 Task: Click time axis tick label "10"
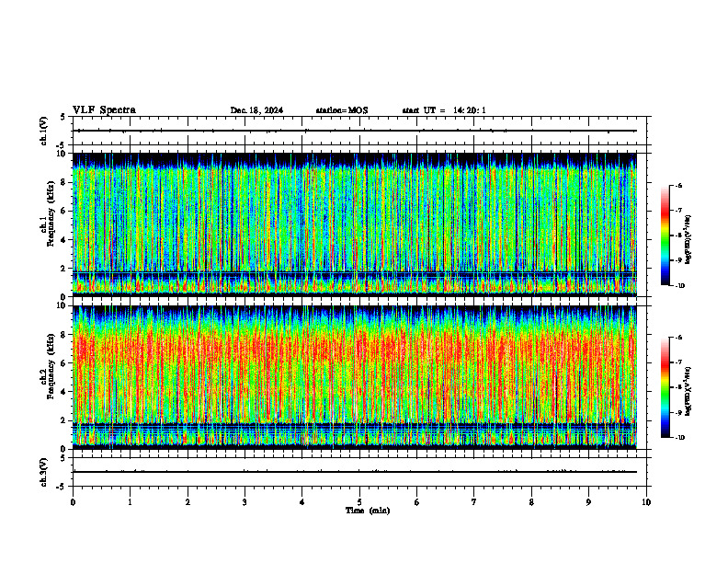coord(646,502)
